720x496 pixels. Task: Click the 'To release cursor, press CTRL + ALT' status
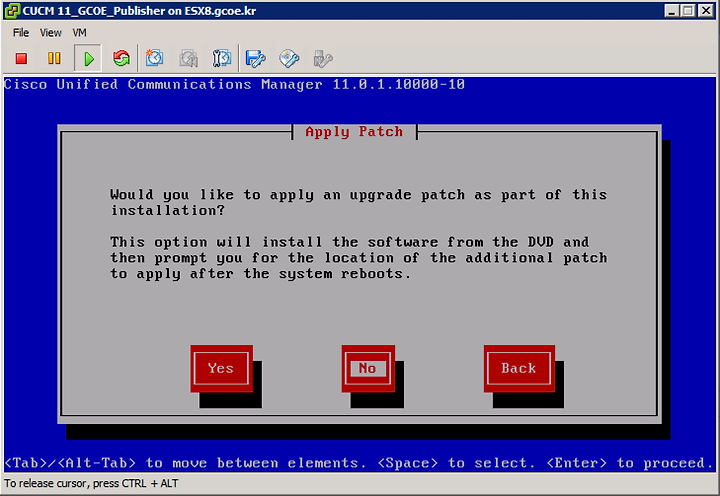91,484
